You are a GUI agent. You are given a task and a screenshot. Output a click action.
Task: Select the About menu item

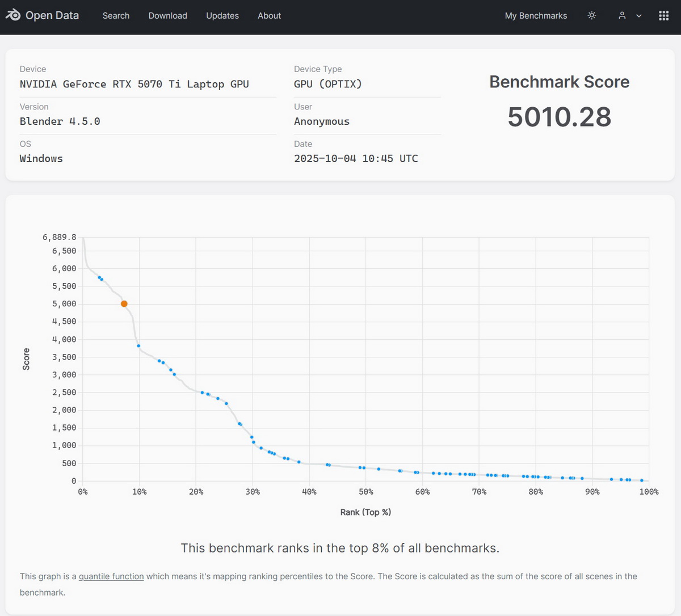pyautogui.click(x=269, y=15)
